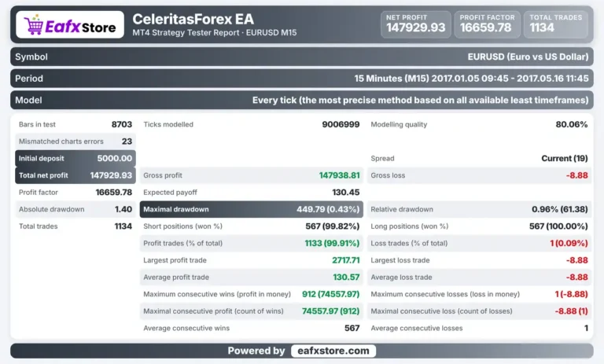Click Maximal consecutive profit value 74557.97 (912)
This screenshot has height=364, width=604.
coord(330,311)
